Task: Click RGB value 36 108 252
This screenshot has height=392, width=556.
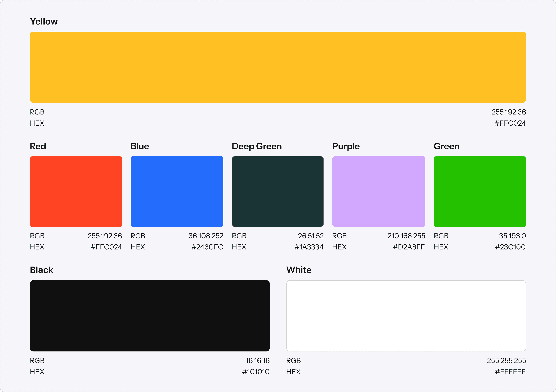Action: [x=206, y=236]
